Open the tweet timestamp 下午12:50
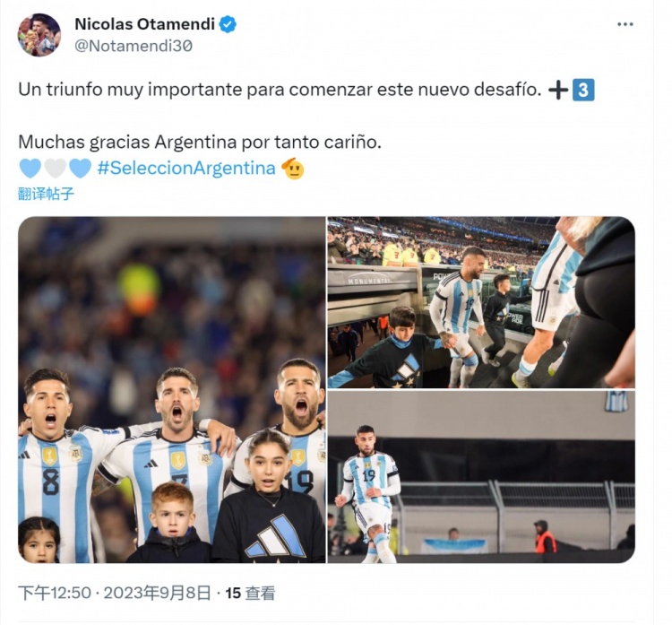The image size is (672, 625). tap(55, 594)
